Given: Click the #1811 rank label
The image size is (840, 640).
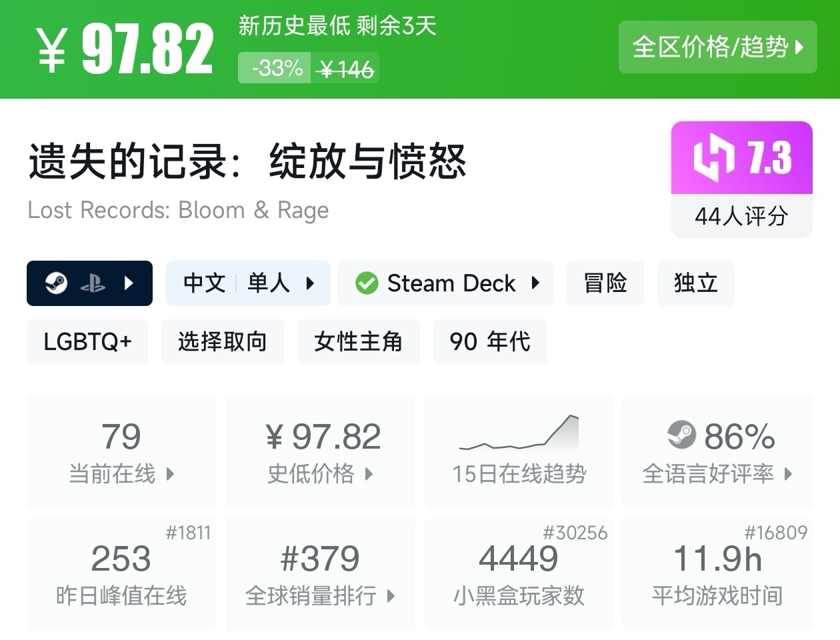Looking at the screenshot, I should pyautogui.click(x=188, y=533).
